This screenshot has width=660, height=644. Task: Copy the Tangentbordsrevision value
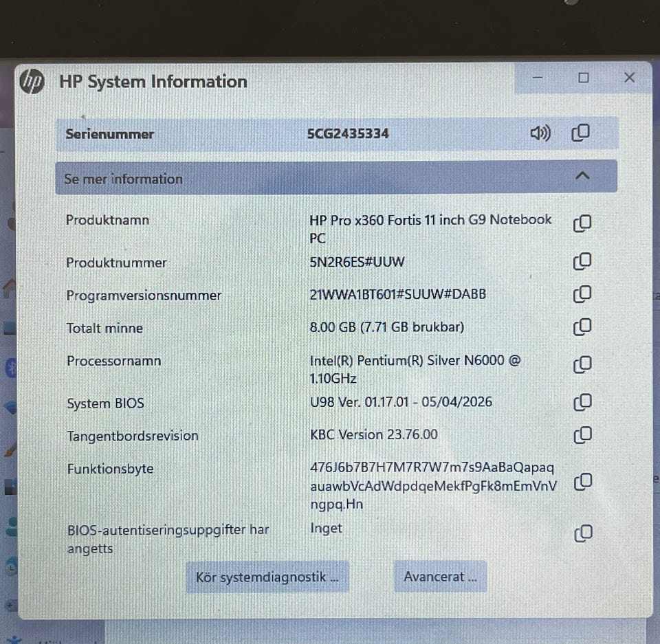click(582, 435)
